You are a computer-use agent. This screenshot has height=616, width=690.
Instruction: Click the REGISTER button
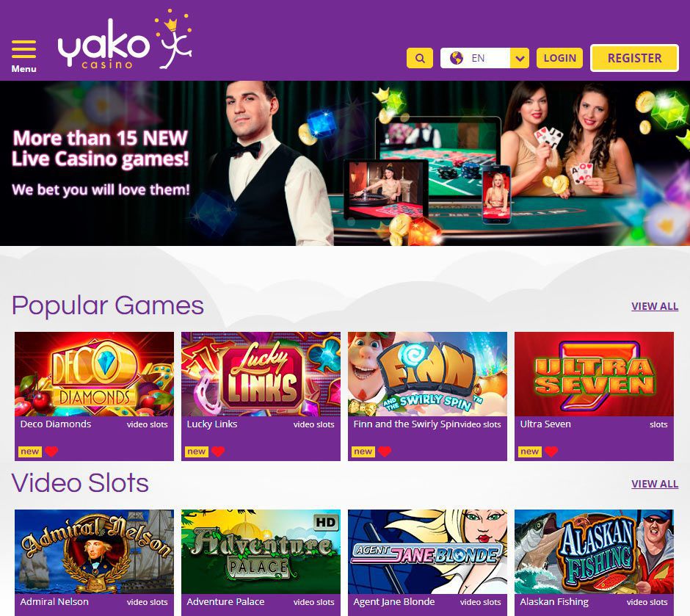click(634, 58)
